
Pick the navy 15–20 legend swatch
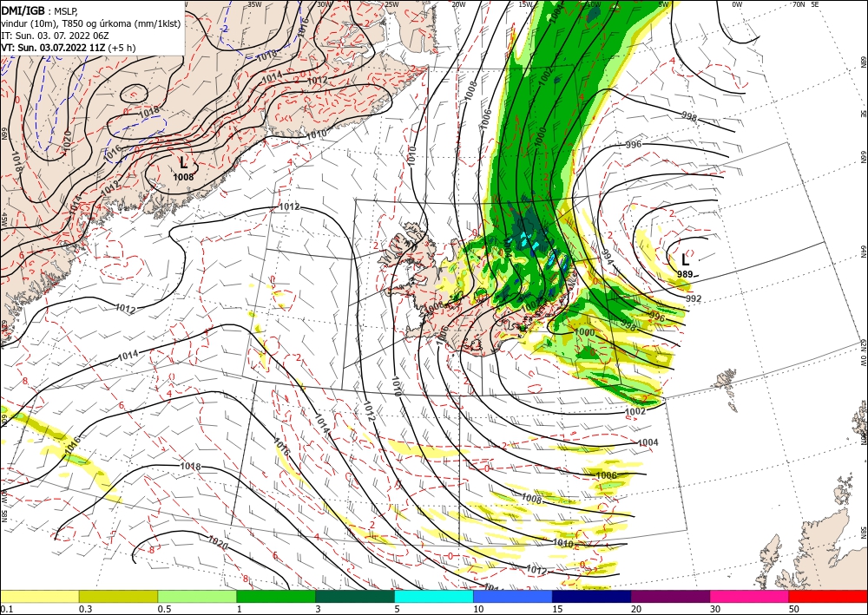click(x=592, y=597)
